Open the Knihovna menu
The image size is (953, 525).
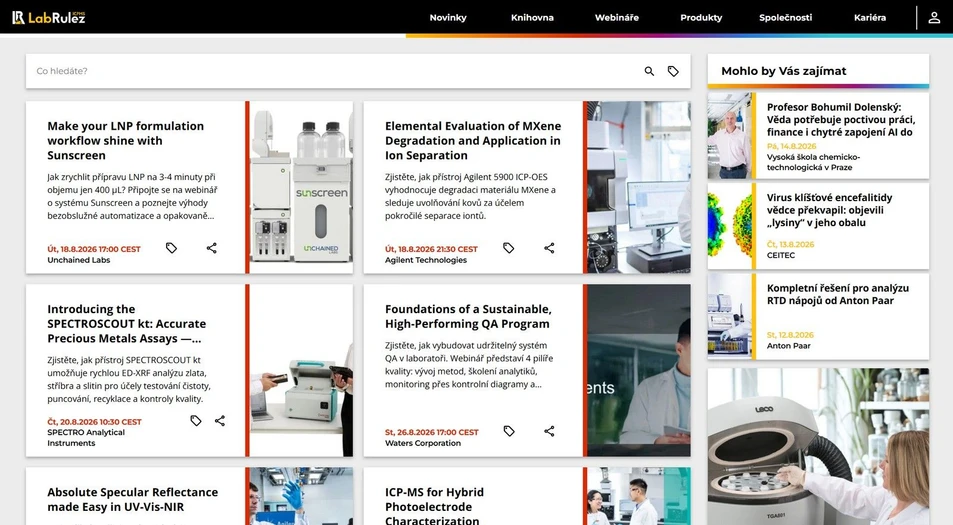(532, 18)
